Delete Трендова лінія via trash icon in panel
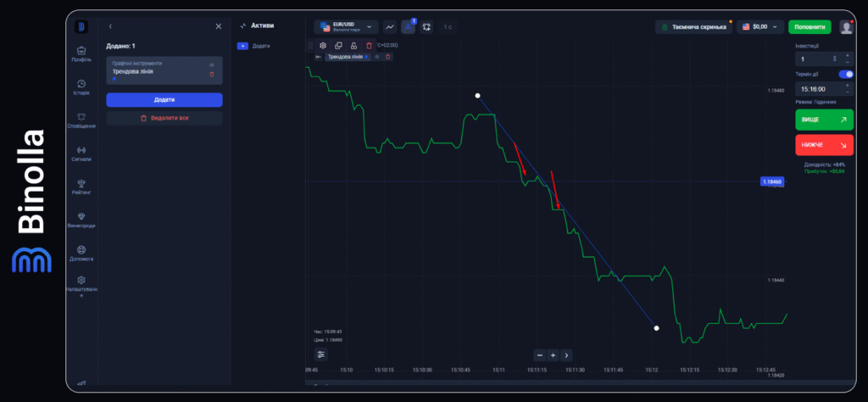868x402 pixels. pyautogui.click(x=212, y=75)
